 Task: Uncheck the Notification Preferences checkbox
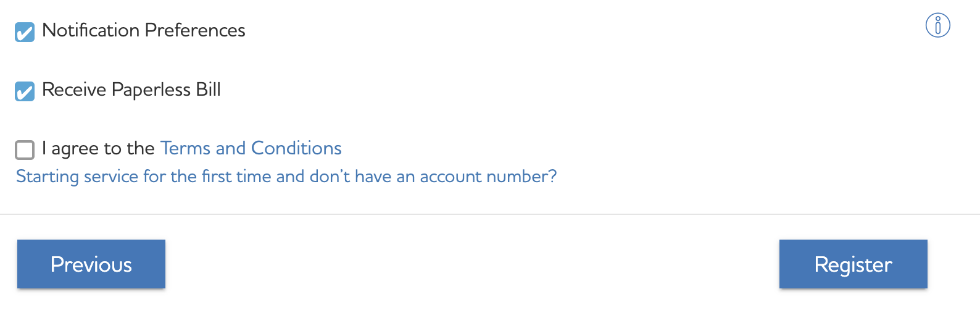coord(25,32)
